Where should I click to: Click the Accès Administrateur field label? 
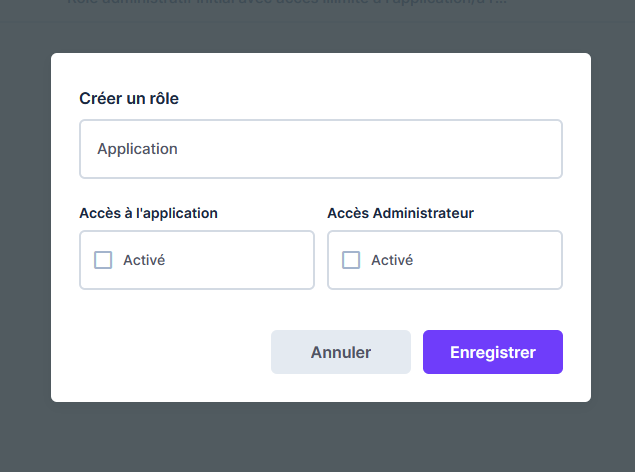(400, 213)
